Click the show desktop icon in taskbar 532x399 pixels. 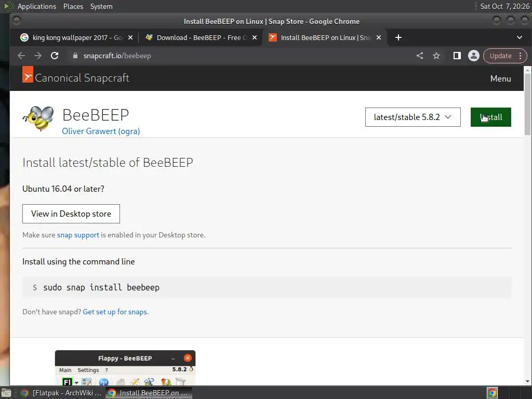tap(6, 393)
